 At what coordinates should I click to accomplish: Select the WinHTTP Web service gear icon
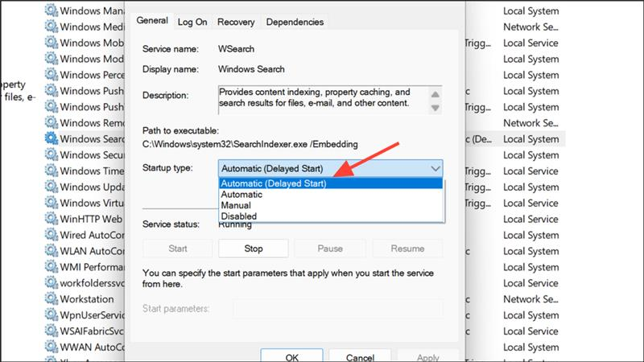point(52,218)
